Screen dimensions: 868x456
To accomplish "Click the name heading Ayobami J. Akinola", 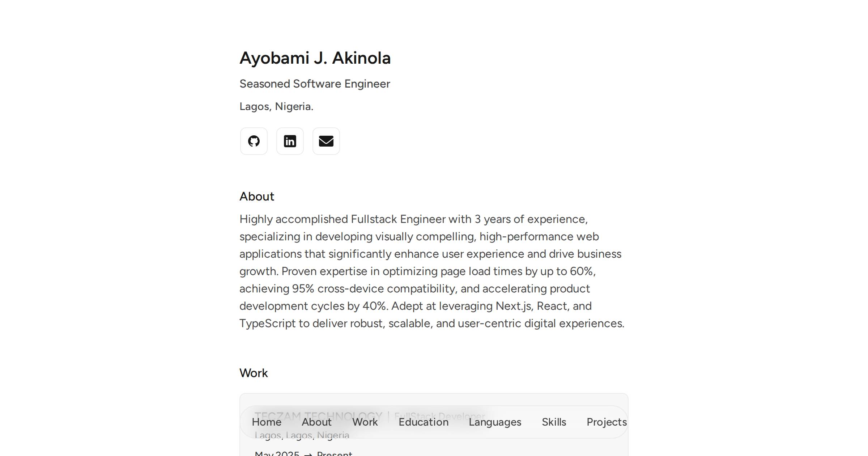I will pyautogui.click(x=315, y=58).
